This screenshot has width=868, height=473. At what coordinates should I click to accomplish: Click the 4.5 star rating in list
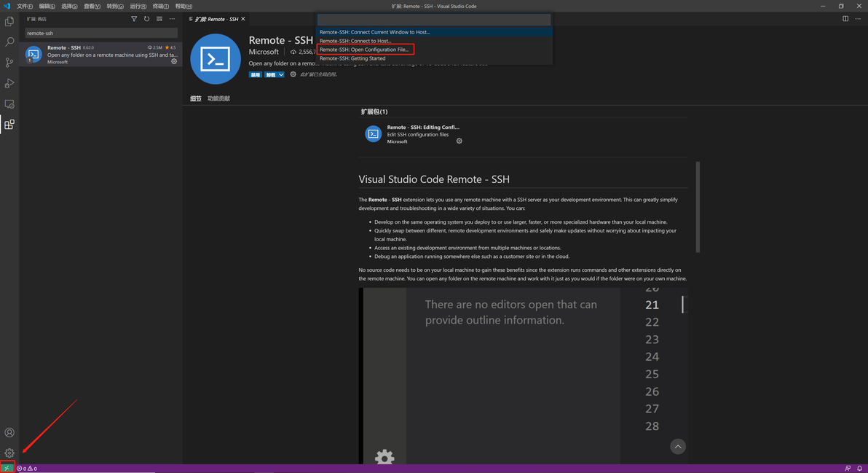pos(170,47)
